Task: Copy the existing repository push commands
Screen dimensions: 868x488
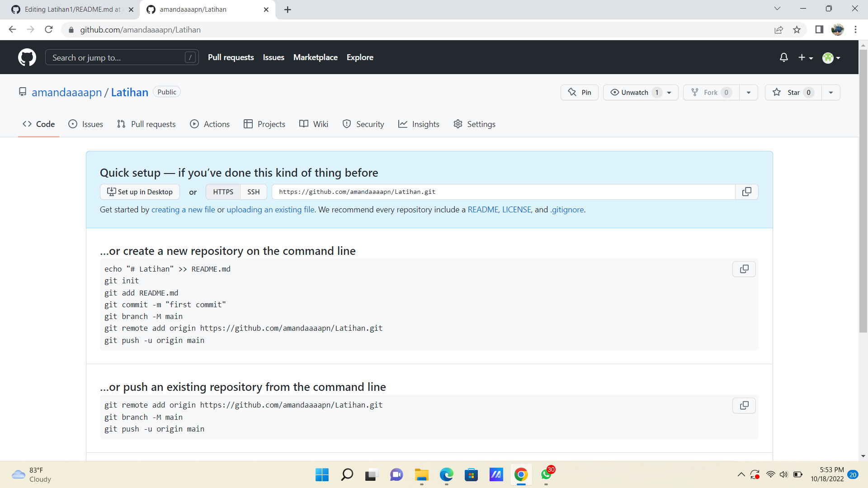Action: [744, 405]
